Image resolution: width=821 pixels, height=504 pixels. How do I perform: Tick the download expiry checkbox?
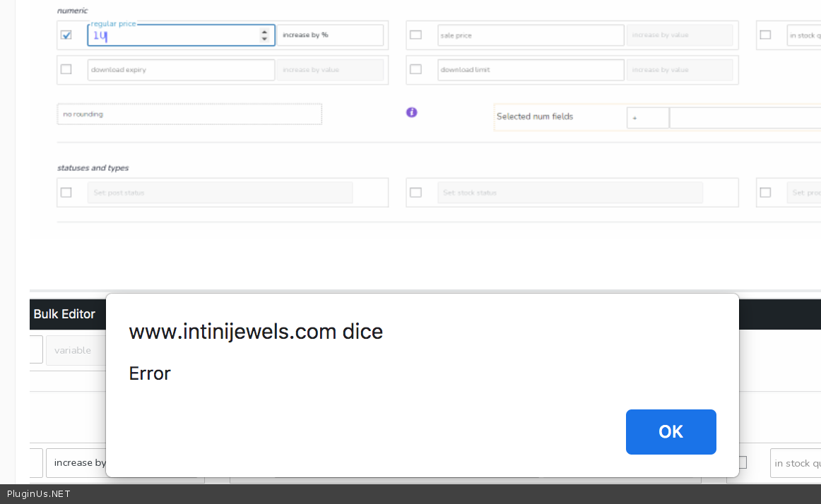[66, 69]
